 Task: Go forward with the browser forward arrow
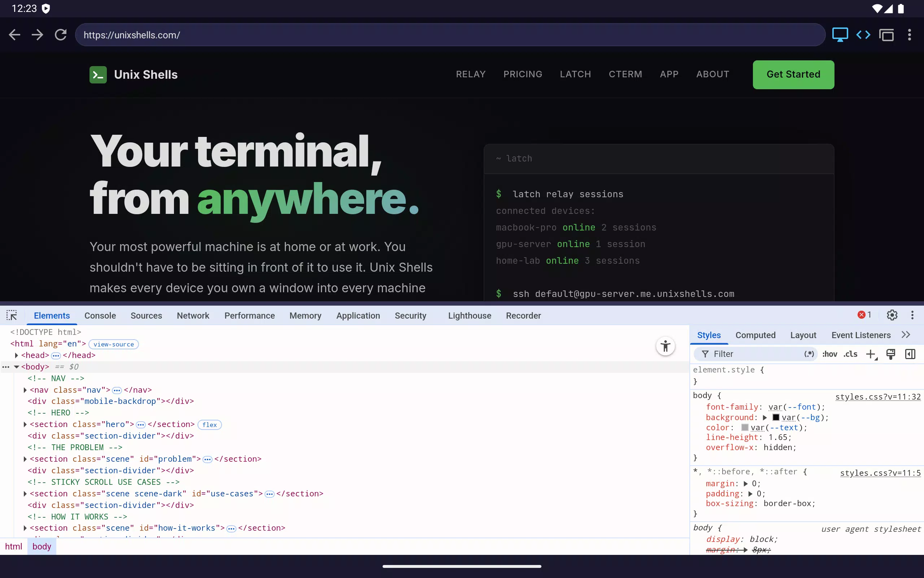pyautogui.click(x=38, y=35)
